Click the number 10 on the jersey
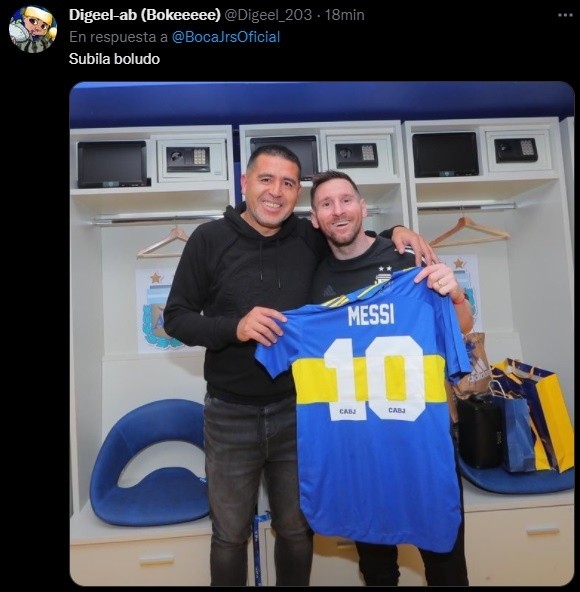Viewport: 580px width, 592px height. [x=374, y=378]
